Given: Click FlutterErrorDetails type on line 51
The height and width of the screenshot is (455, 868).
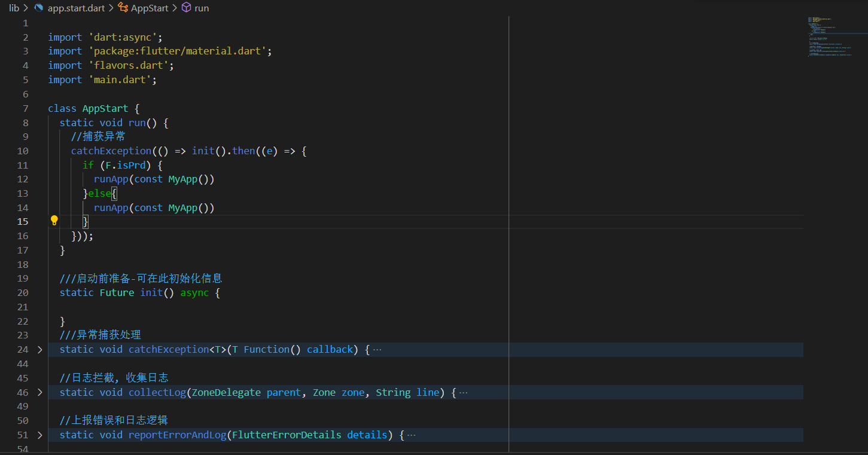Looking at the screenshot, I should point(287,435).
